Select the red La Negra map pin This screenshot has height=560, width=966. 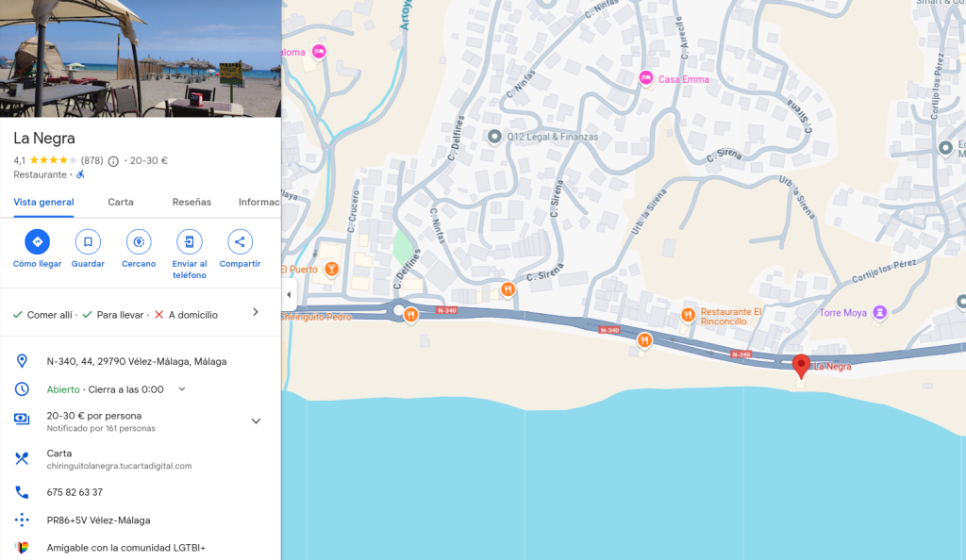pyautogui.click(x=800, y=366)
